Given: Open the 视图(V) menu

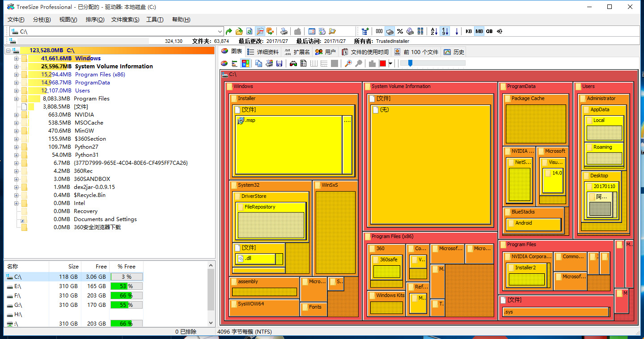Looking at the screenshot, I should pyautogui.click(x=68, y=20).
